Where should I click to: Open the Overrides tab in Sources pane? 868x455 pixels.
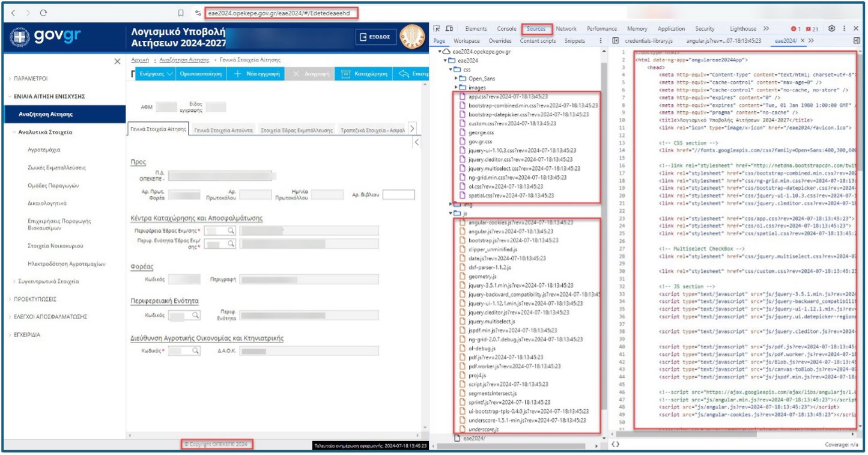[x=500, y=41]
